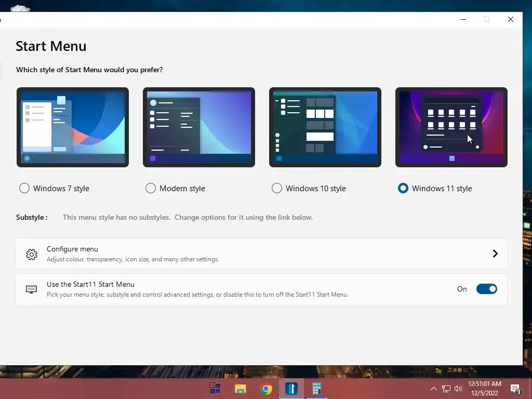Click the Use the Start11 Start Menu label

90,284
